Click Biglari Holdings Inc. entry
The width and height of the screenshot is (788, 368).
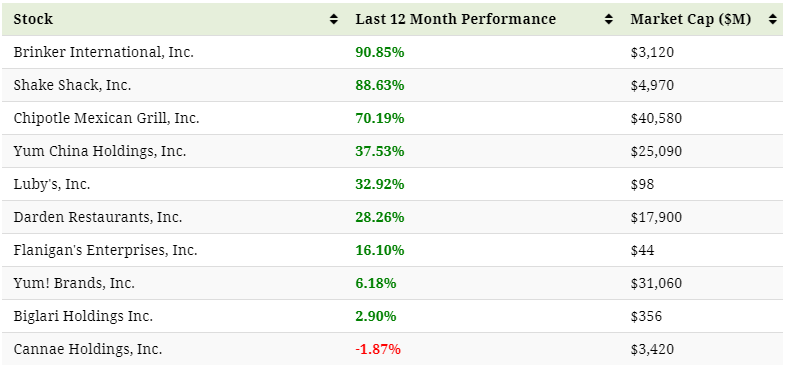(83, 316)
